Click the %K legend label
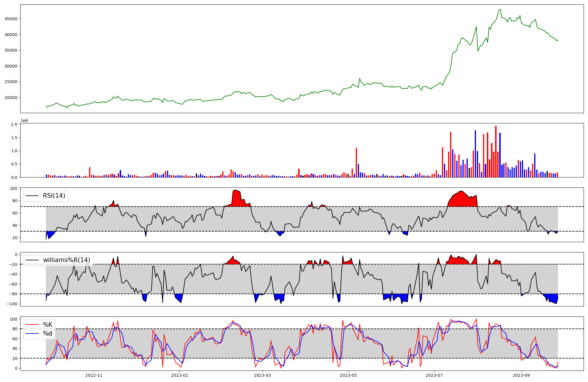This screenshot has width=588, height=382. point(48,325)
